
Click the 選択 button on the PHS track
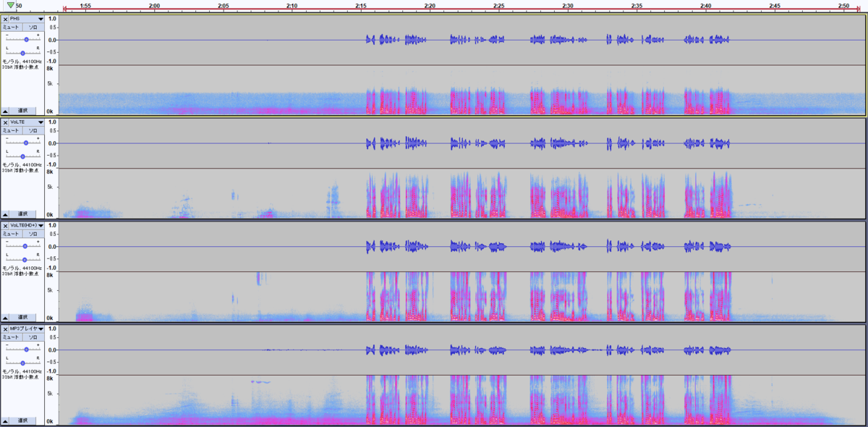tap(23, 111)
